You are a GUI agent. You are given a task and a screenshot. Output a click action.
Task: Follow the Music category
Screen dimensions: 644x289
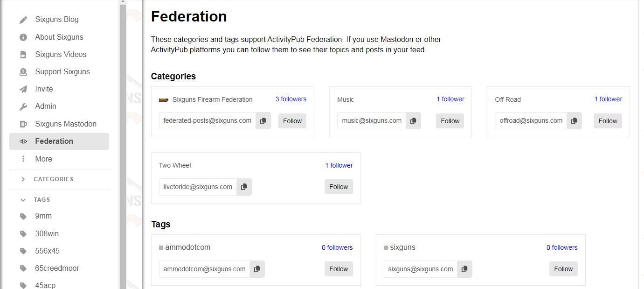pos(450,121)
